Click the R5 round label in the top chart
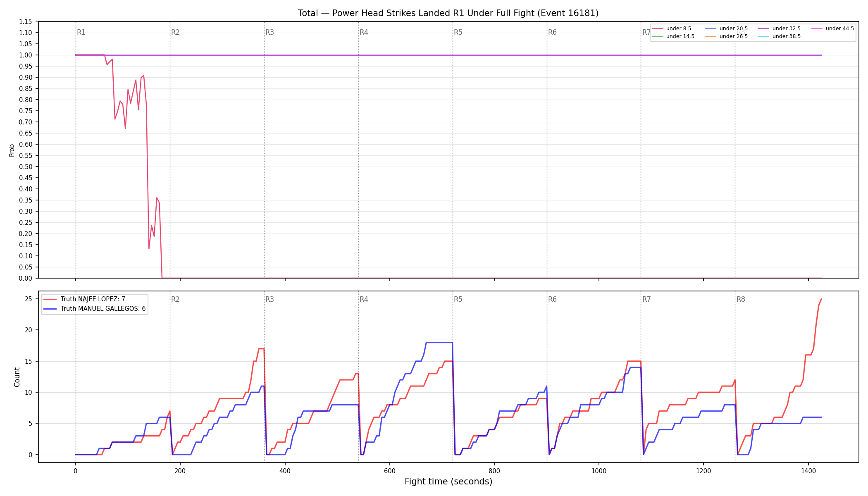The height and width of the screenshot is (496, 868). [458, 32]
